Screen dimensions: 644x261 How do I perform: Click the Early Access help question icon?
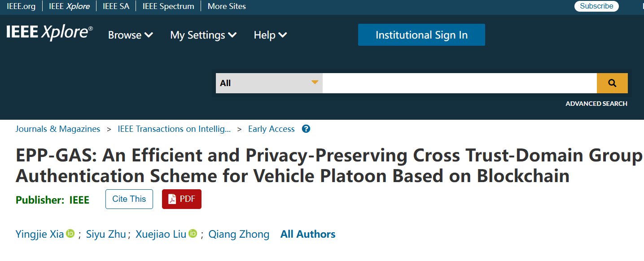(x=306, y=129)
